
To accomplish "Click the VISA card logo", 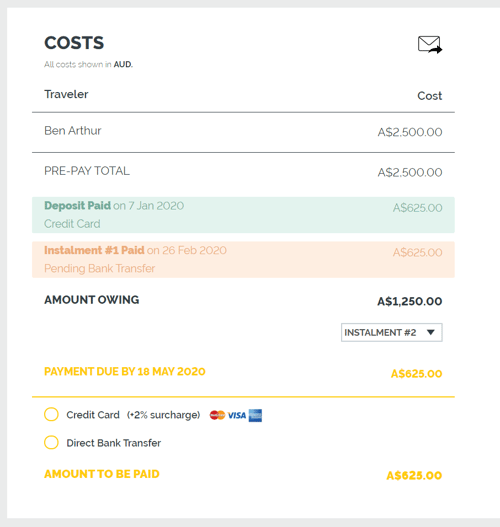I will 237,415.
